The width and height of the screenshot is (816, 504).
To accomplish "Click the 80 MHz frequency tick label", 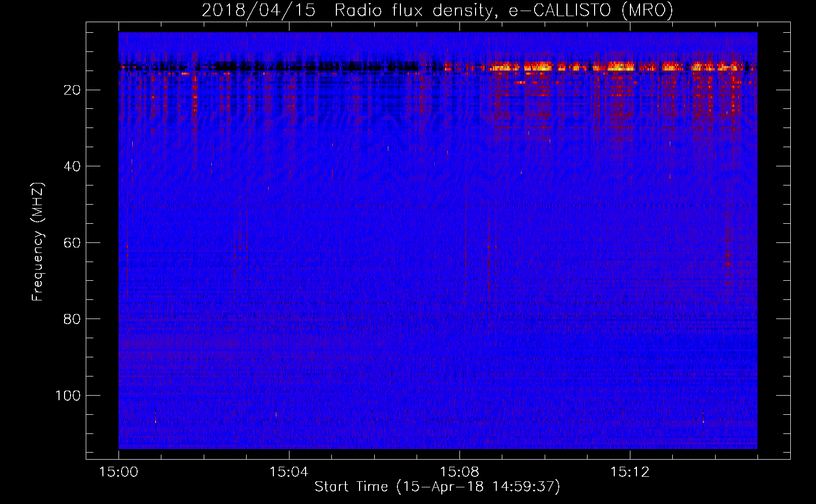I will (73, 319).
